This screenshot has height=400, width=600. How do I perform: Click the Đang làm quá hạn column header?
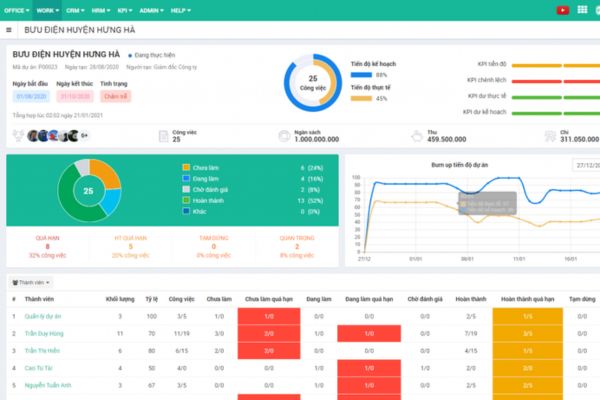(369, 299)
